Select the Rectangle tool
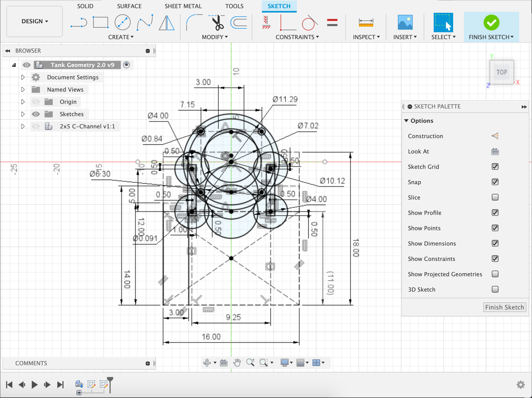 point(100,23)
